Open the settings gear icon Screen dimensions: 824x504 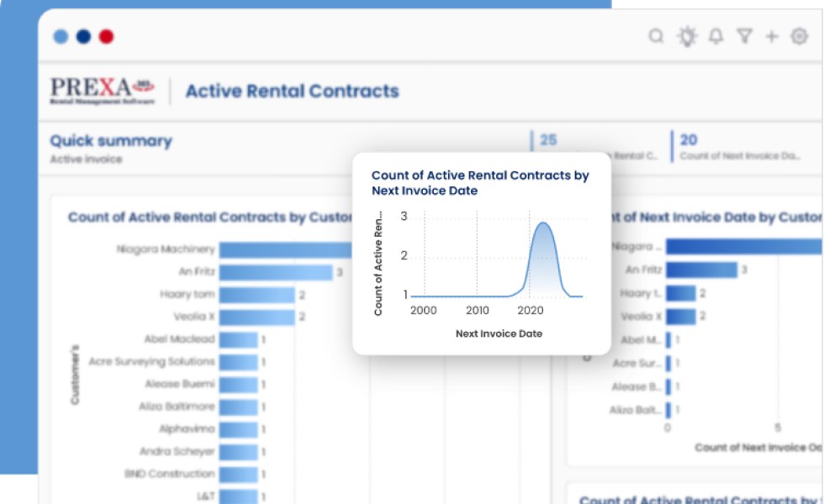click(800, 36)
